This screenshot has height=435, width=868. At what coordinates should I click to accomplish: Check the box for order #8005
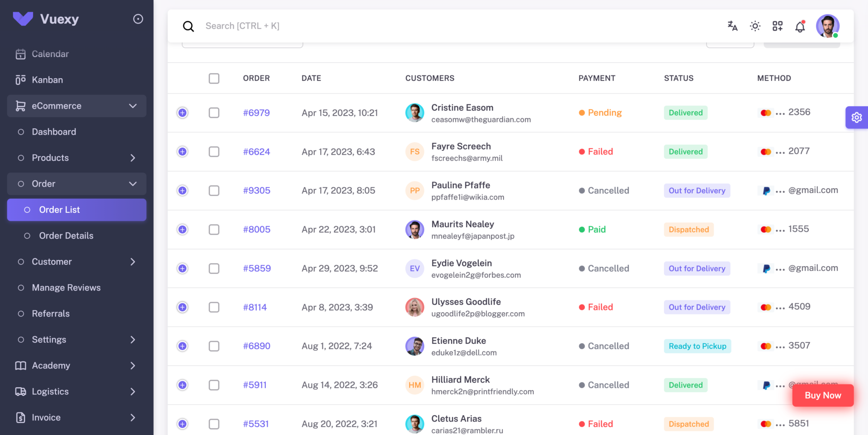[214, 229]
